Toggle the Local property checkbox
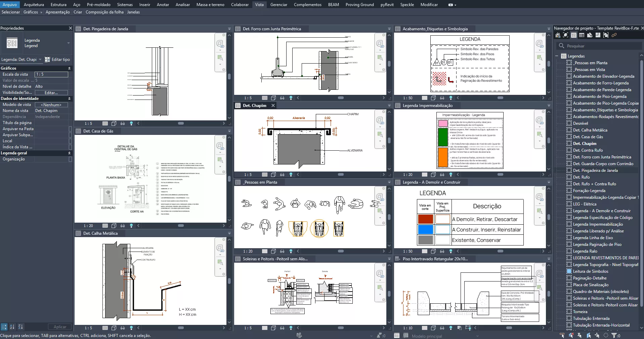Screen dimensions: 644x339 point(70,141)
